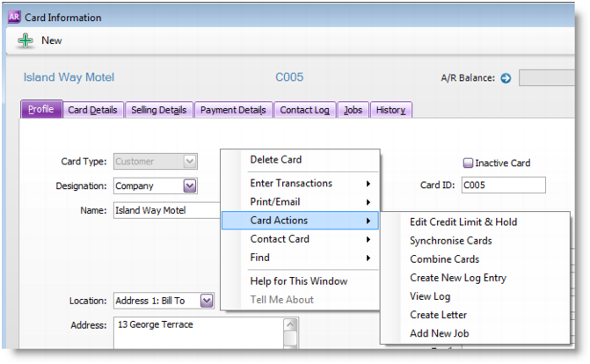590x364 pixels.
Task: Open the disabled Card Type dropdown
Action: [x=190, y=162]
